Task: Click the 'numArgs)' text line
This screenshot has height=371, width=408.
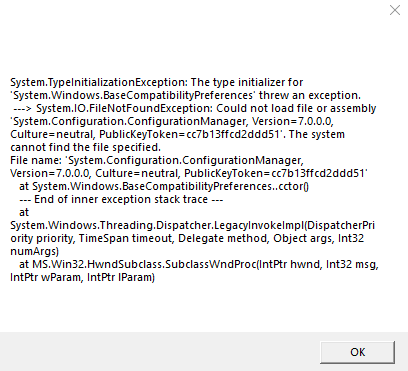Action: click(35, 251)
